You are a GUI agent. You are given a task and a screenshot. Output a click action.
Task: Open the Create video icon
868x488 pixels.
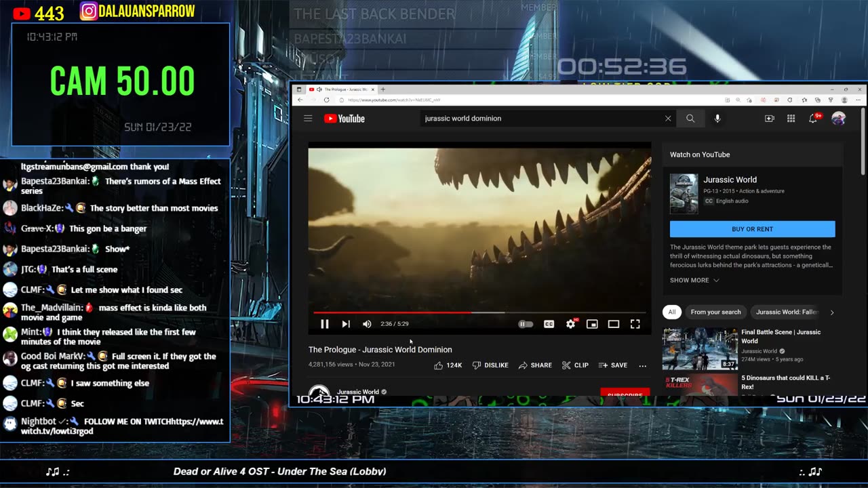coord(770,119)
